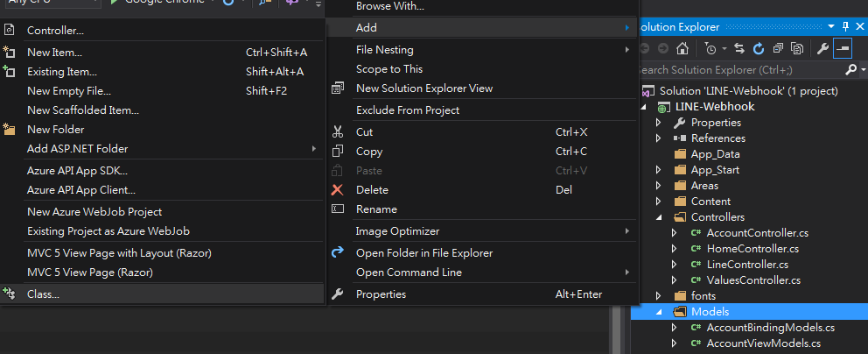Image resolution: width=868 pixels, height=354 pixels.
Task: Select Delete in the context menu
Action: click(x=372, y=190)
